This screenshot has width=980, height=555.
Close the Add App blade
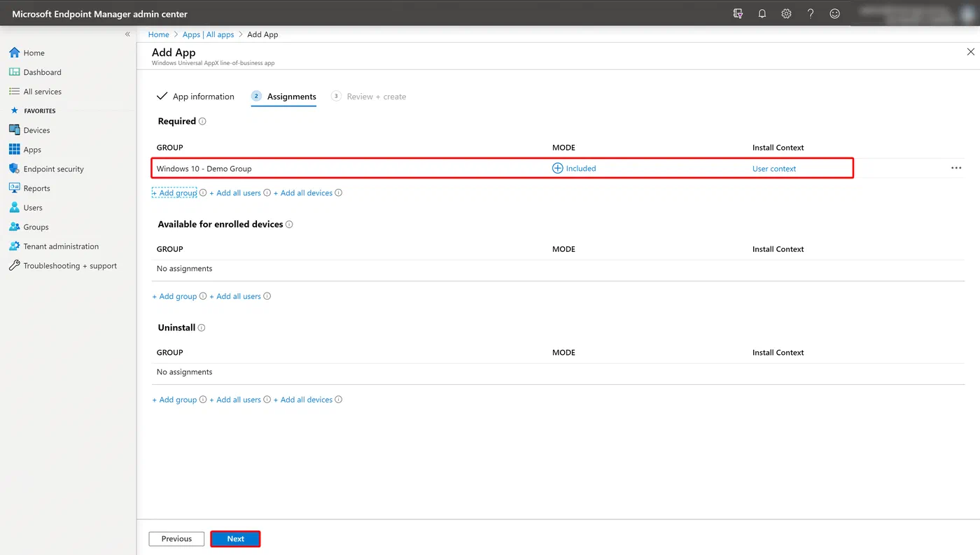coord(970,52)
